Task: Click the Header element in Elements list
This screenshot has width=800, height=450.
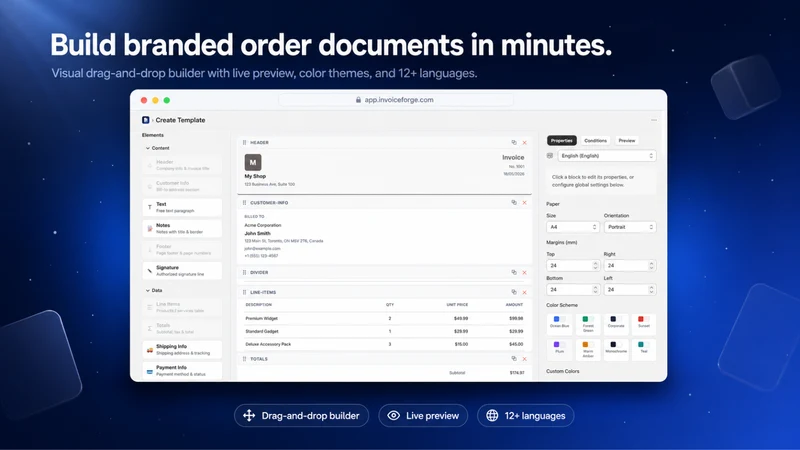Action: pos(182,165)
